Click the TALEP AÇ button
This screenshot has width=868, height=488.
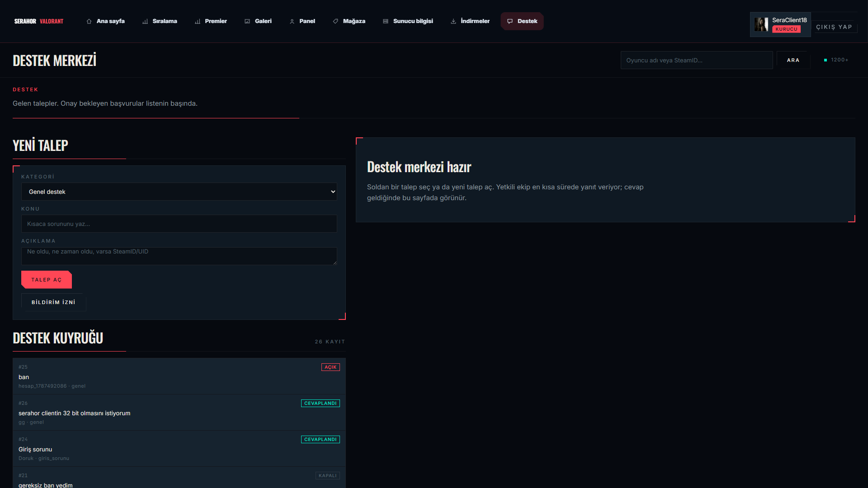(x=47, y=280)
